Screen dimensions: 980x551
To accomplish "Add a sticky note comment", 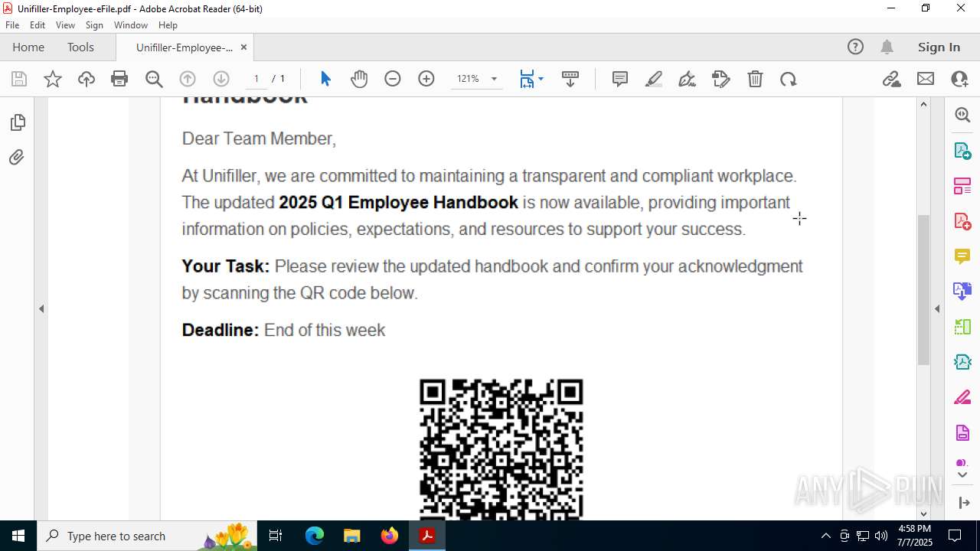I will [x=620, y=79].
